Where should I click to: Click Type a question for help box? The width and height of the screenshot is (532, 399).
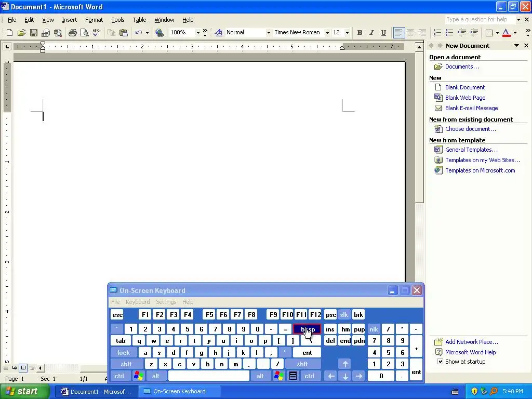(x=480, y=20)
